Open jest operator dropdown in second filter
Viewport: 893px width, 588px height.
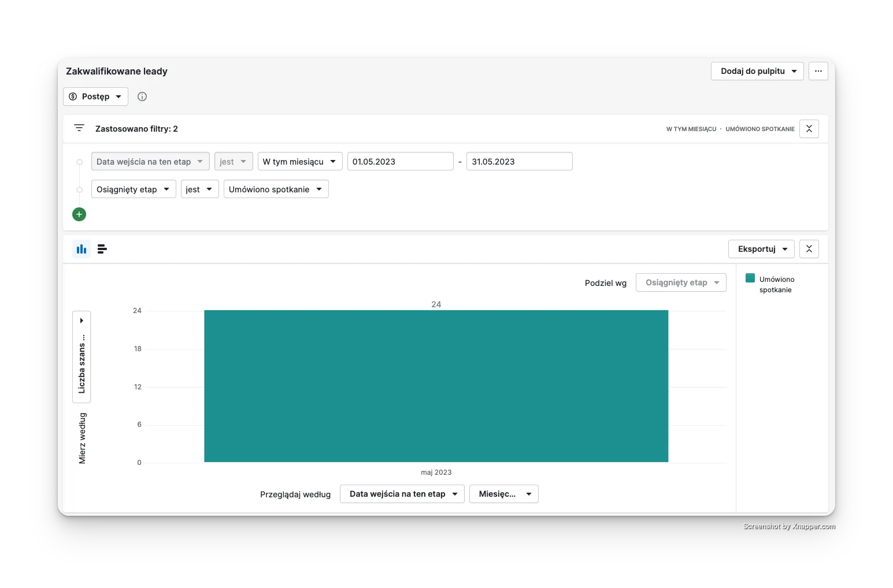(x=199, y=189)
